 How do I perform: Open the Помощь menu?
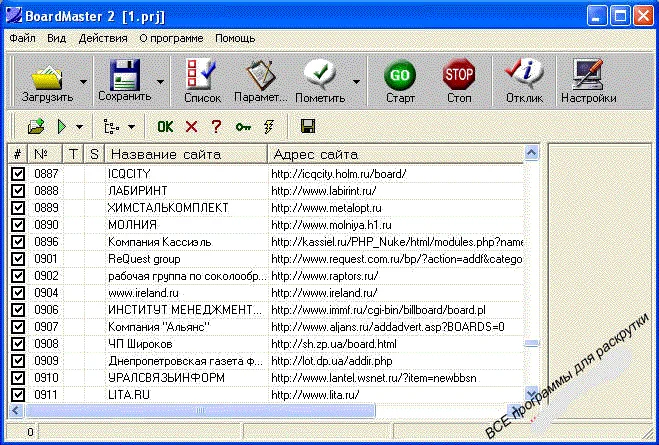coord(235,38)
